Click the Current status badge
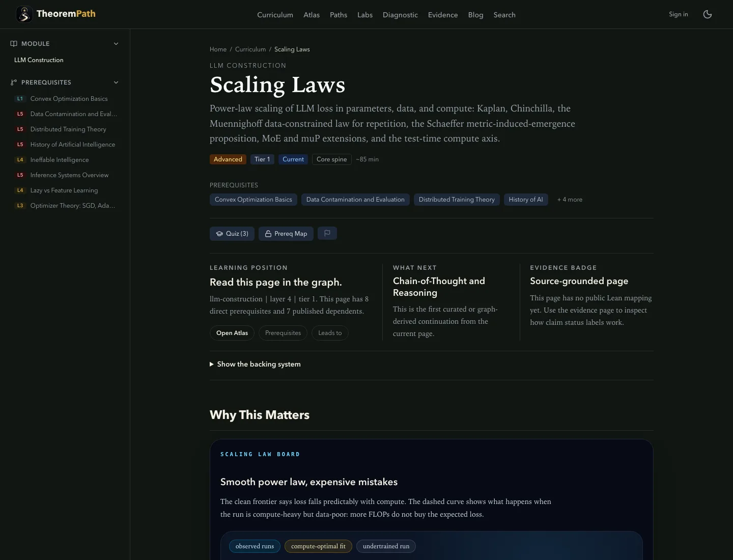The height and width of the screenshot is (560, 733). tap(293, 159)
